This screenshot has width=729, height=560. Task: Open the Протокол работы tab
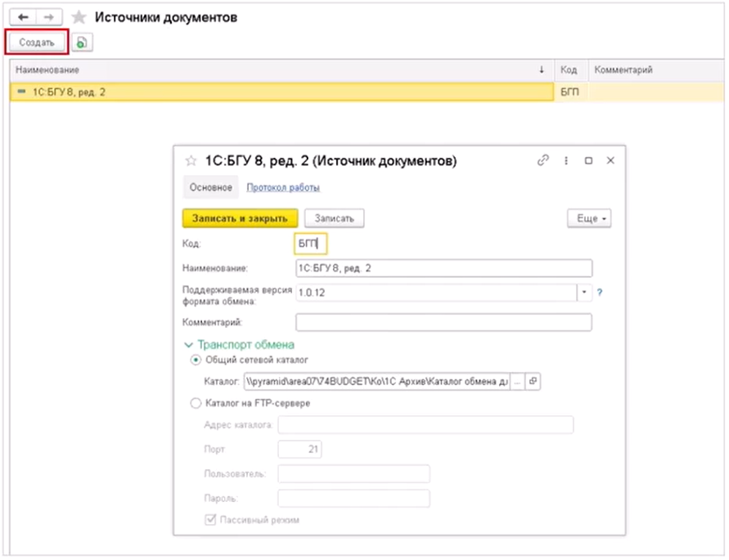pos(283,187)
